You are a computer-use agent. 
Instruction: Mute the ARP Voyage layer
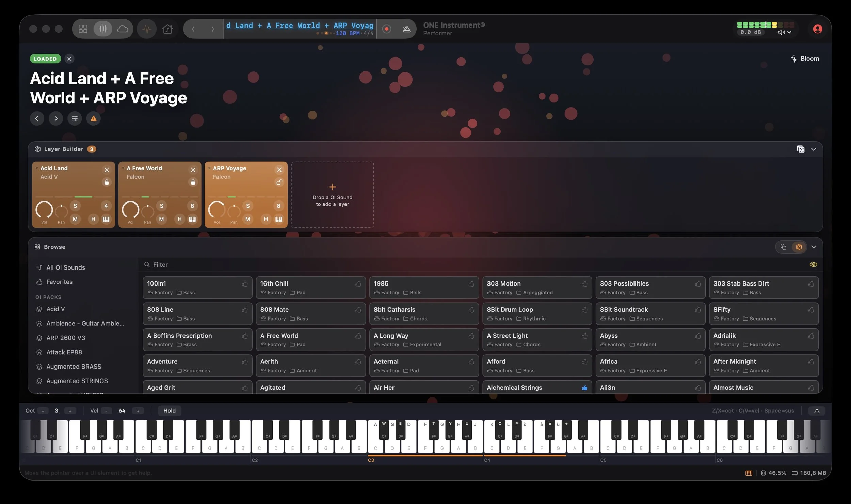(x=248, y=219)
